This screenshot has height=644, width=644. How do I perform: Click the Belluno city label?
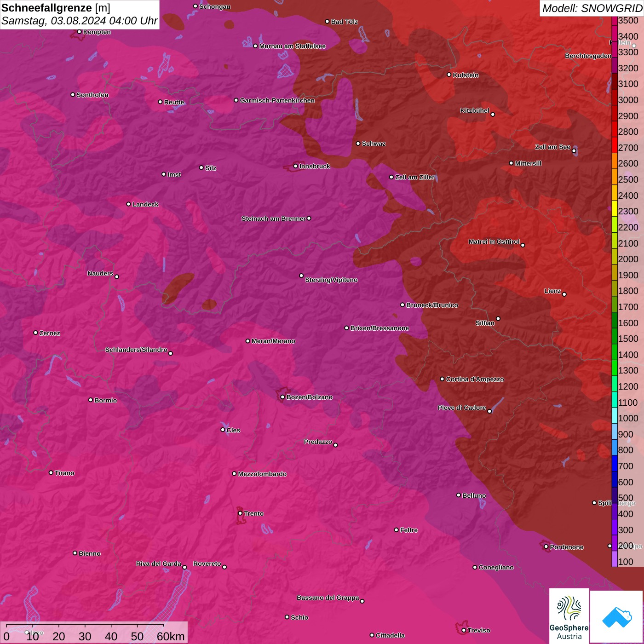click(x=474, y=495)
